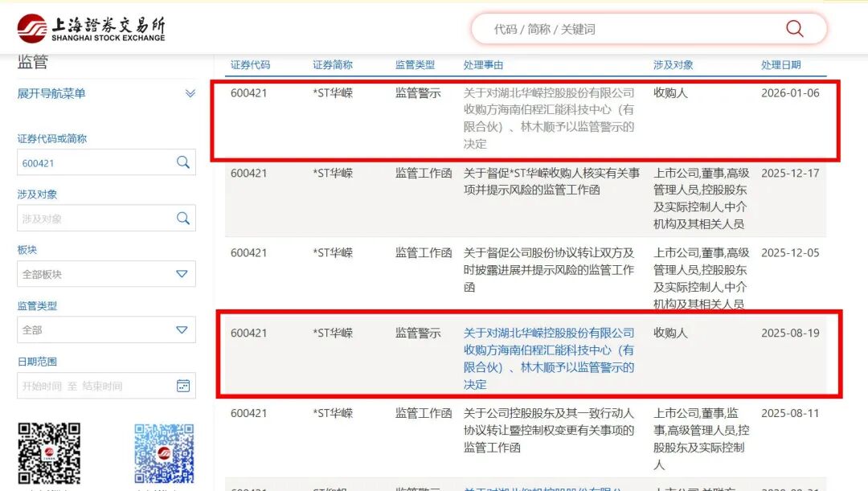The height and width of the screenshot is (491, 868).
Task: Expand the 展开导航菜单 chevron
Action: (x=190, y=93)
